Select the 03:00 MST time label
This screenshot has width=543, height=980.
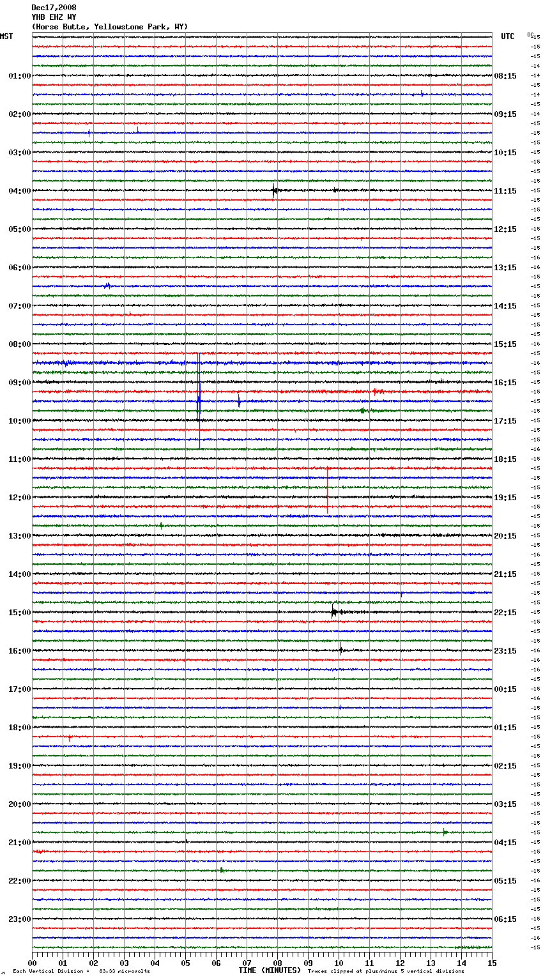coord(20,153)
